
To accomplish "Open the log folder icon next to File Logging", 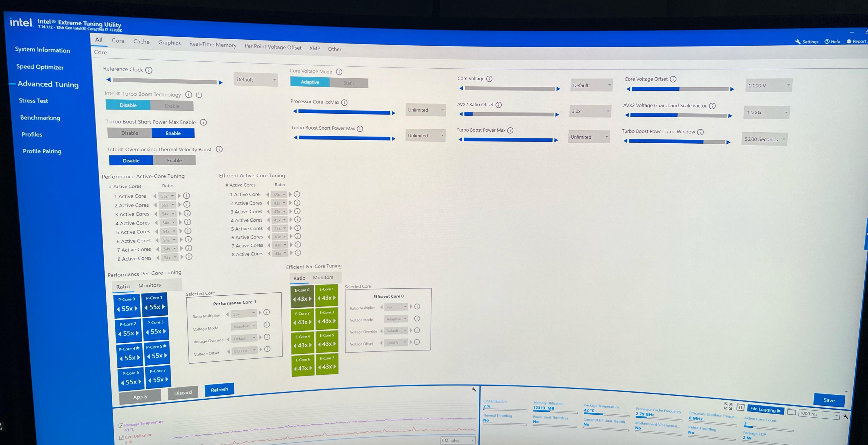I will point(791,412).
